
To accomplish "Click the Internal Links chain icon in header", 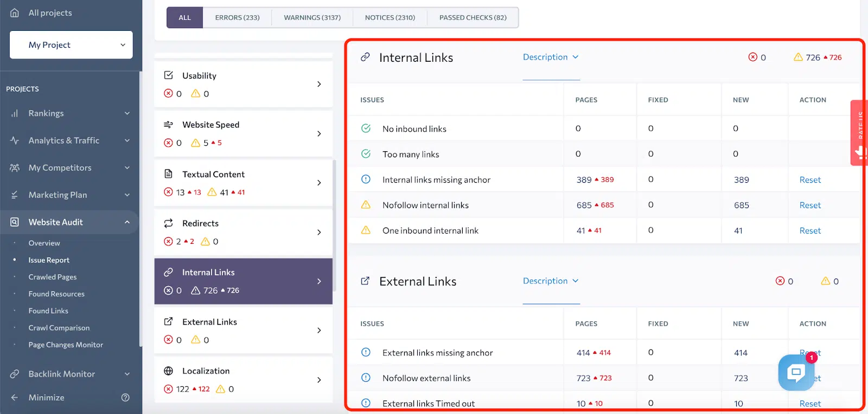I will (x=366, y=57).
